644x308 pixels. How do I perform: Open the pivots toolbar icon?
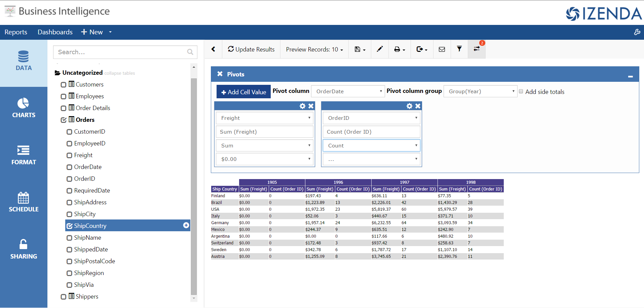pos(477,49)
